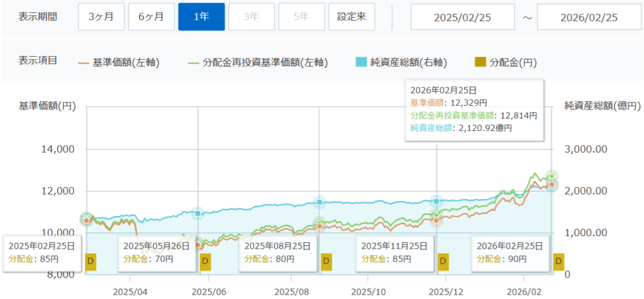The width and height of the screenshot is (644, 299).
Task: Switch to the 6ヶ月 period
Action: tap(151, 17)
